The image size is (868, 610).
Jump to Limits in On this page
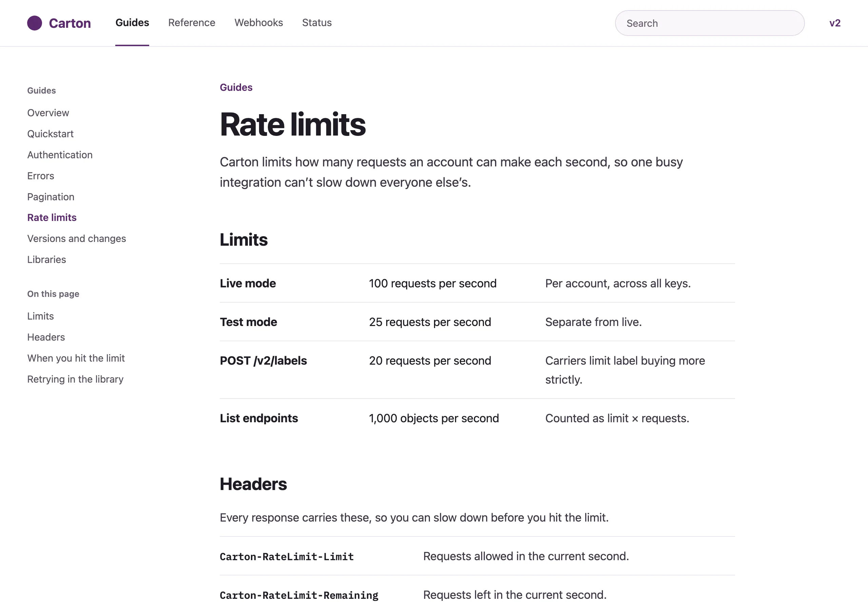pyautogui.click(x=40, y=316)
